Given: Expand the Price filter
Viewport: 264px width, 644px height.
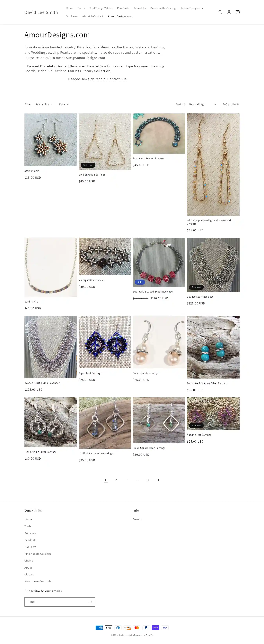Looking at the screenshot, I should (x=64, y=104).
